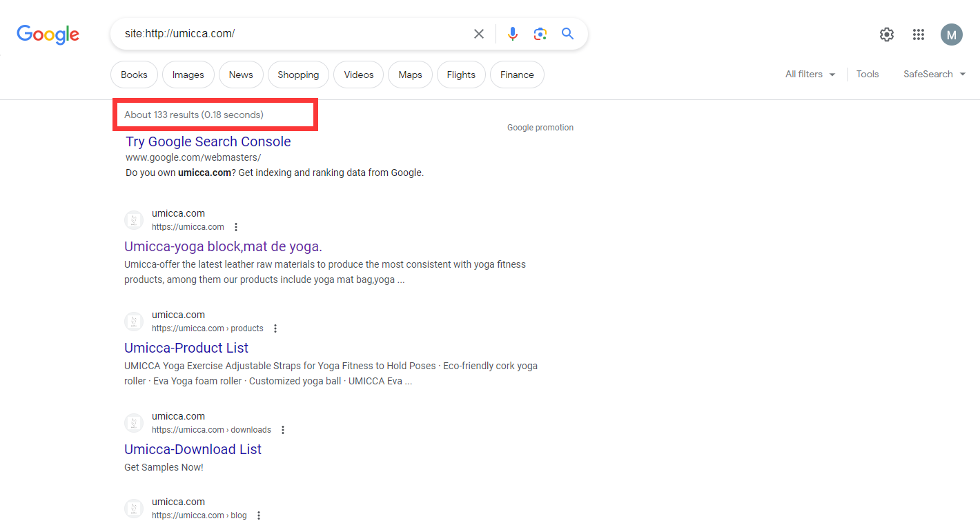Select the Shopping filter chip
The width and height of the screenshot is (980, 521).
(x=298, y=75)
